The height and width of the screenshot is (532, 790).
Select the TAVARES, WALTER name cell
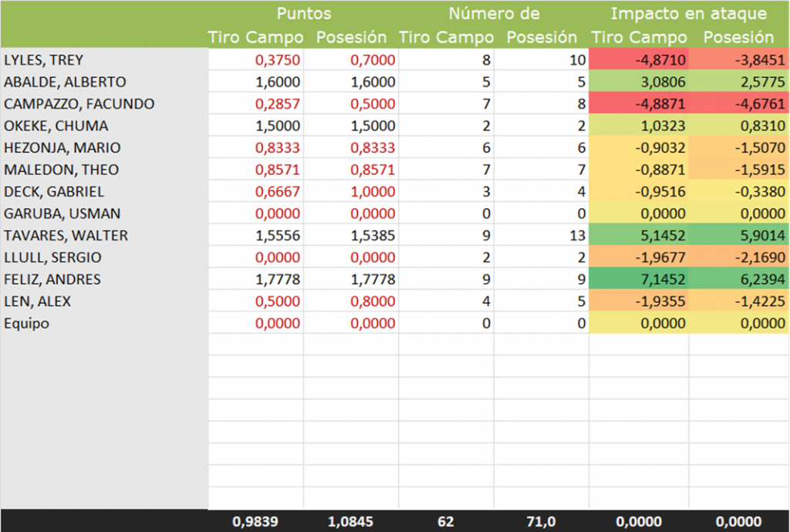[66, 236]
